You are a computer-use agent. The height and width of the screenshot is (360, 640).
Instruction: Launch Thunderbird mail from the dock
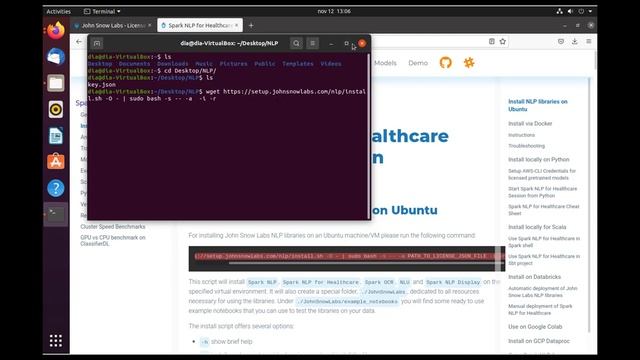point(56,57)
